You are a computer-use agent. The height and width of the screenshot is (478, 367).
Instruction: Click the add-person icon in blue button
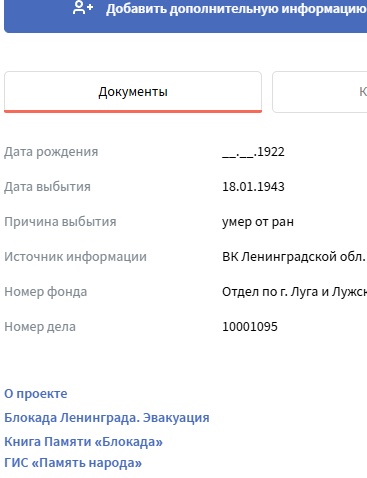tap(83, 8)
